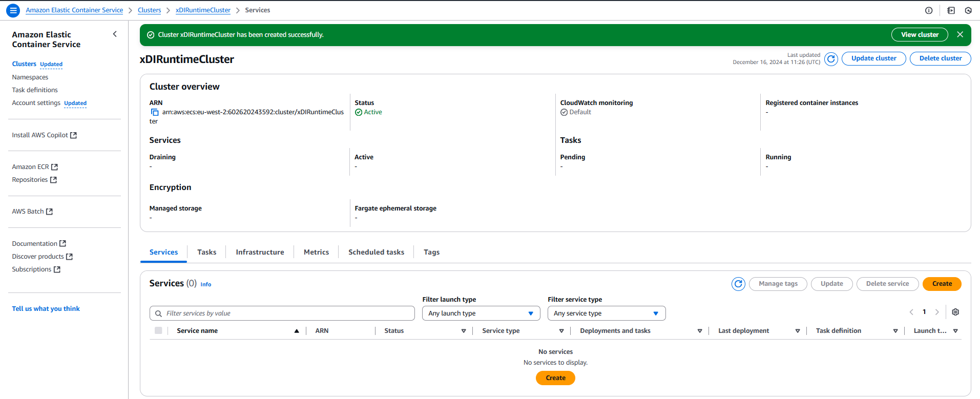980x399 pixels.
Task: Click the orange Create button in Services header
Action: (942, 284)
